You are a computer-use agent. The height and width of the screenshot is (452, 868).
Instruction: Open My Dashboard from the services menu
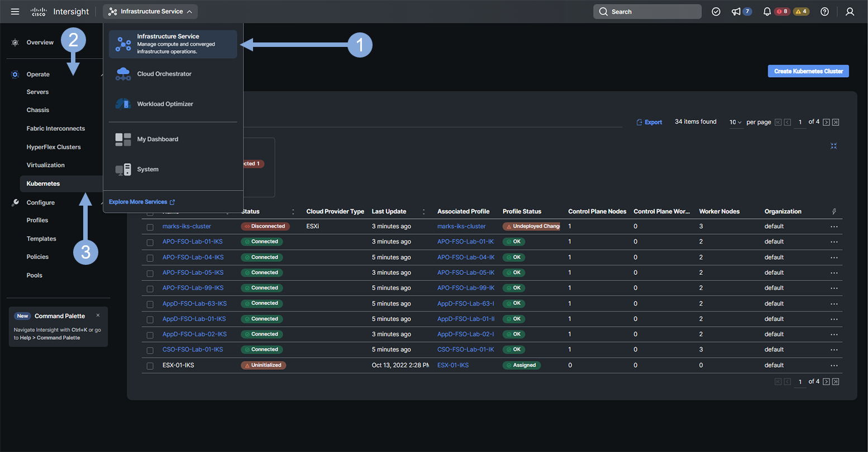pyautogui.click(x=173, y=139)
